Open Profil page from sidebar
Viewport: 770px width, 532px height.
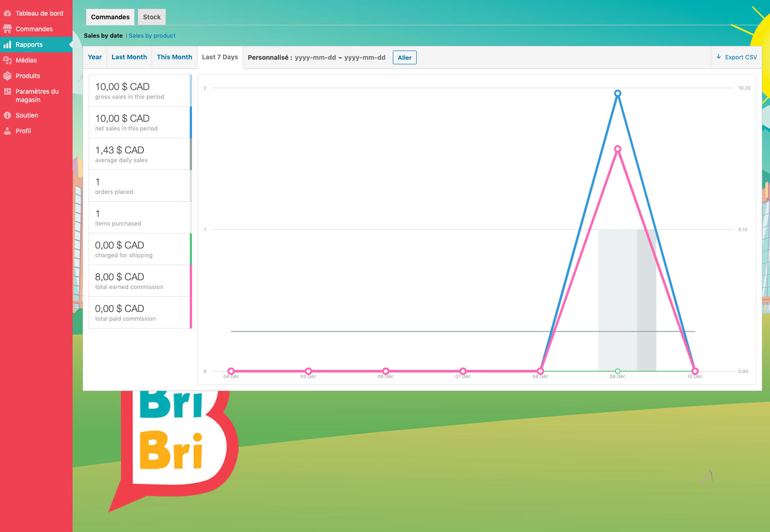(x=36, y=131)
